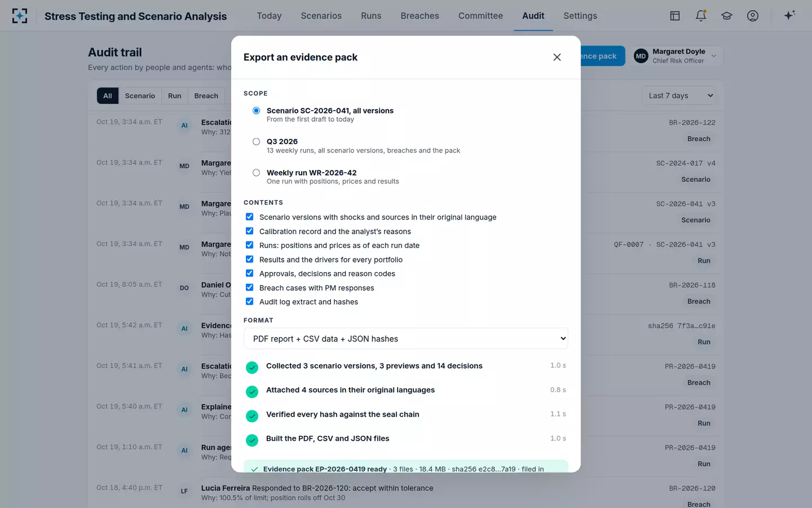Toggle 'Results and the drivers' checkbox
This screenshot has height=508, width=812.
249,259
